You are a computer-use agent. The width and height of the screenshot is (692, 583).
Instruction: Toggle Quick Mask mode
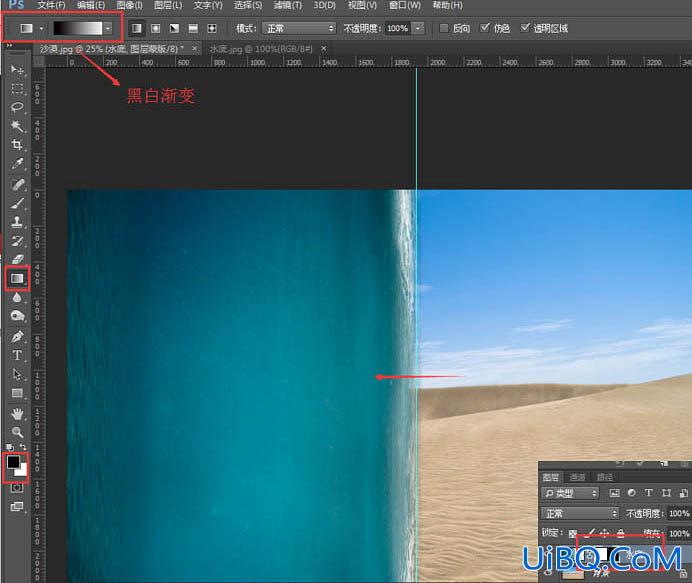(17, 488)
